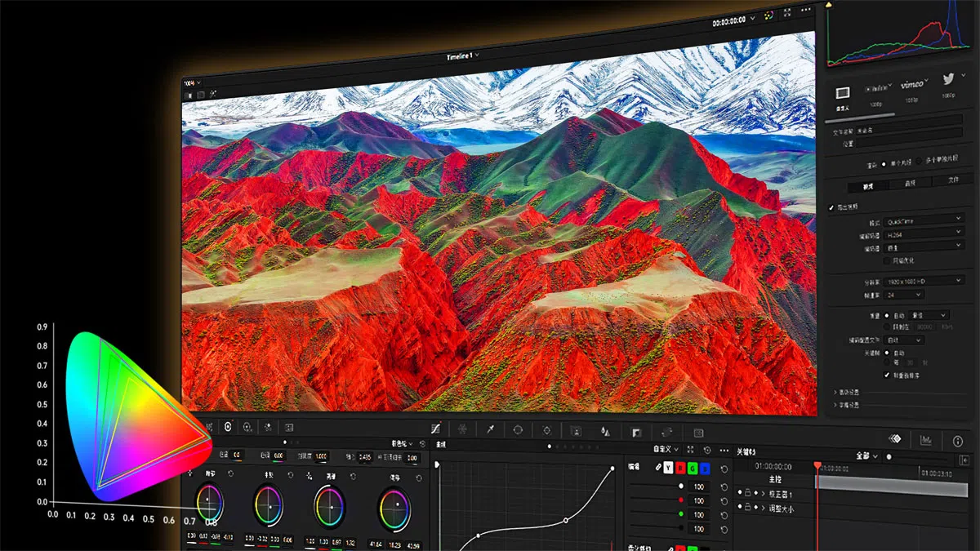
Task: Switch to the 文件 settings tab
Action: click(x=953, y=179)
